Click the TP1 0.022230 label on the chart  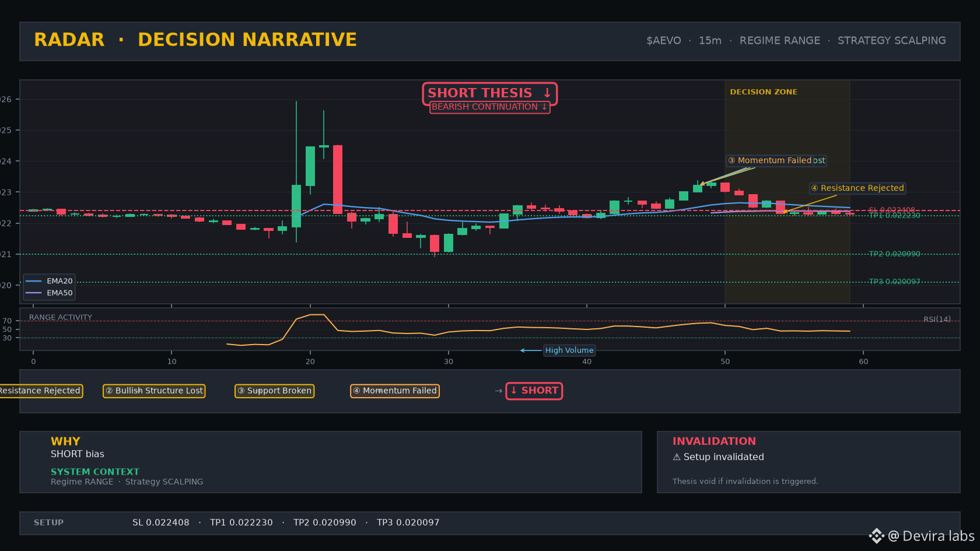(x=895, y=216)
